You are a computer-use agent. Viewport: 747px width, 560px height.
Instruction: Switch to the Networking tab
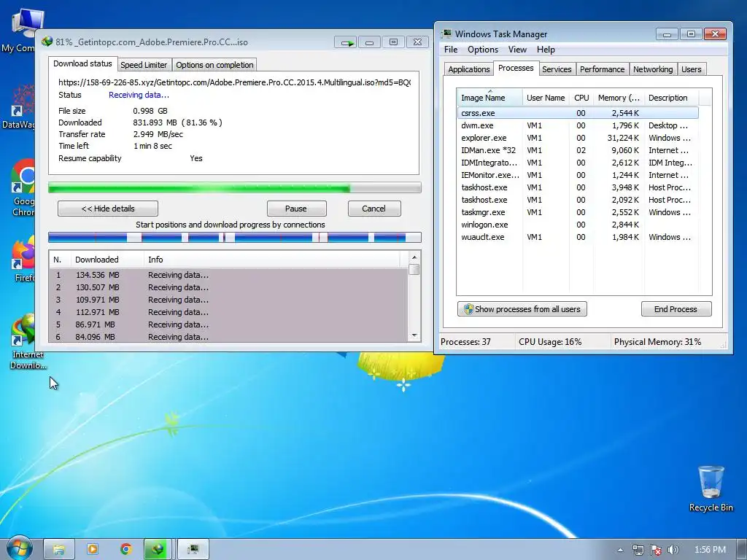653,69
